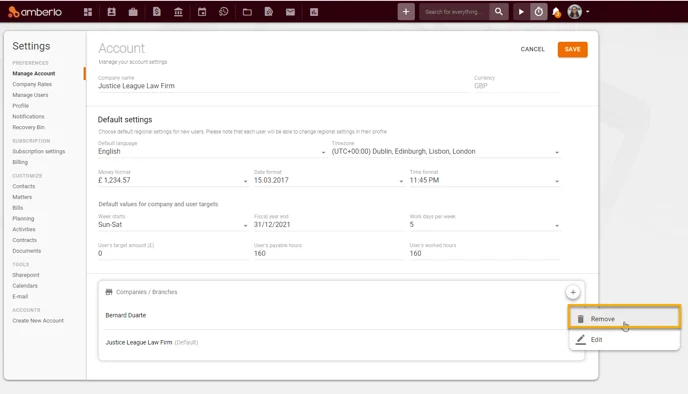Select the Bernard Duarte branch row
Viewport: 688px width, 394px height.
336,315
